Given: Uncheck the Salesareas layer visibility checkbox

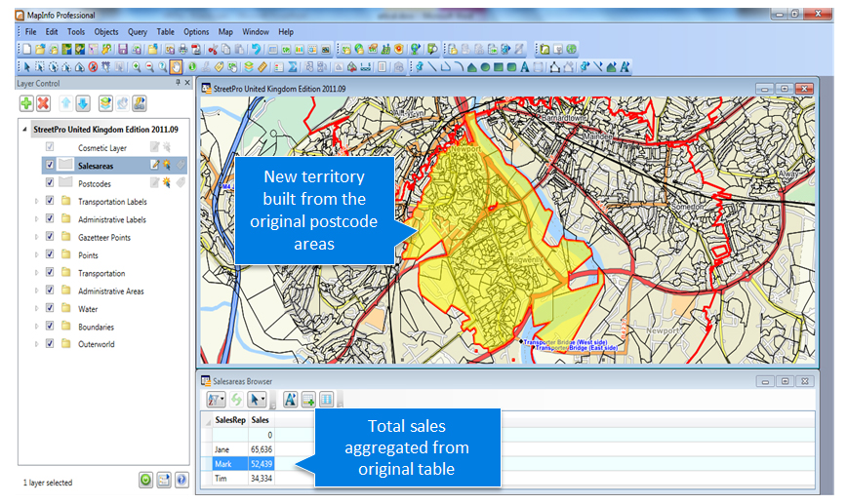Looking at the screenshot, I should tap(50, 165).
